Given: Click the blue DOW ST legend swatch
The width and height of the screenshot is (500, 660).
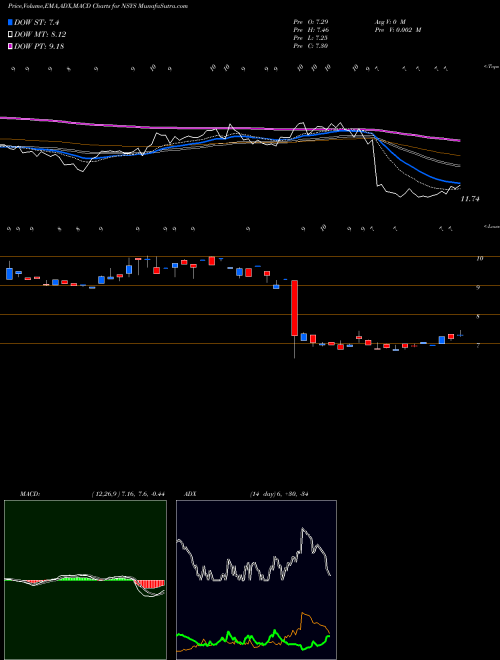Looking at the screenshot, I should coord(11,22).
